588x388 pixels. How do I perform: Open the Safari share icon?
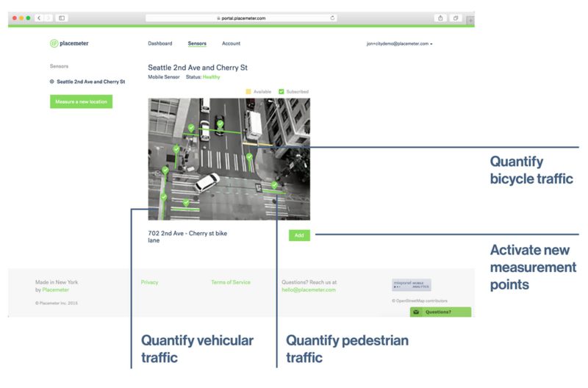tap(441, 18)
